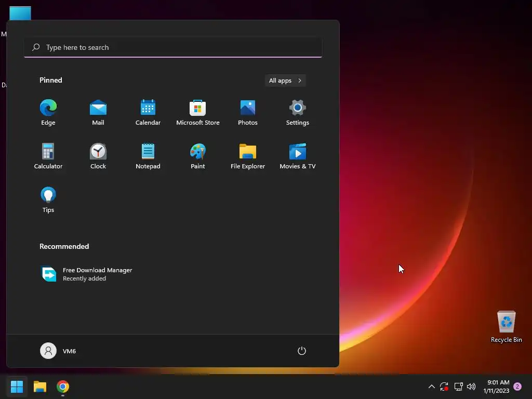Click the Recently added text
This screenshot has height=399, width=532.
click(85, 278)
